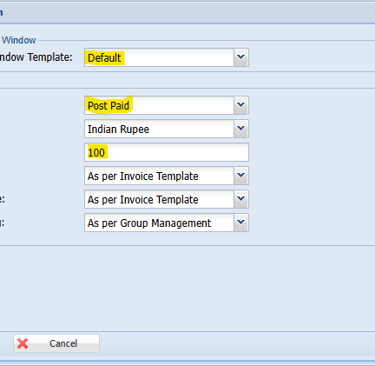Cancel the dialog with the Cancel button
The height and width of the screenshot is (366, 375).
(56, 343)
